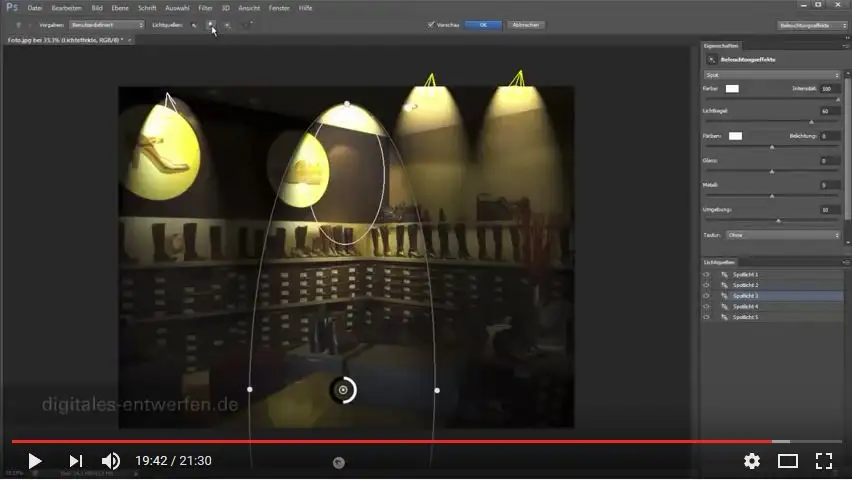The image size is (852, 480).
Task: Open the light type Spot dropdown
Action: pos(772,75)
